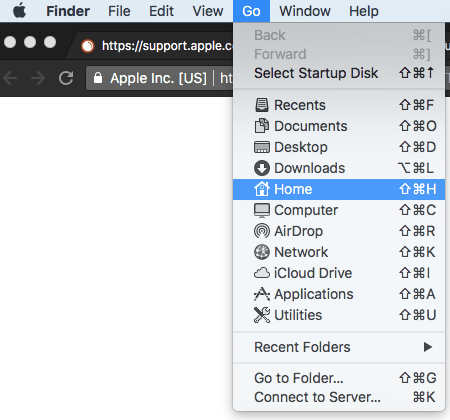Open the View menu

pyautogui.click(x=208, y=11)
